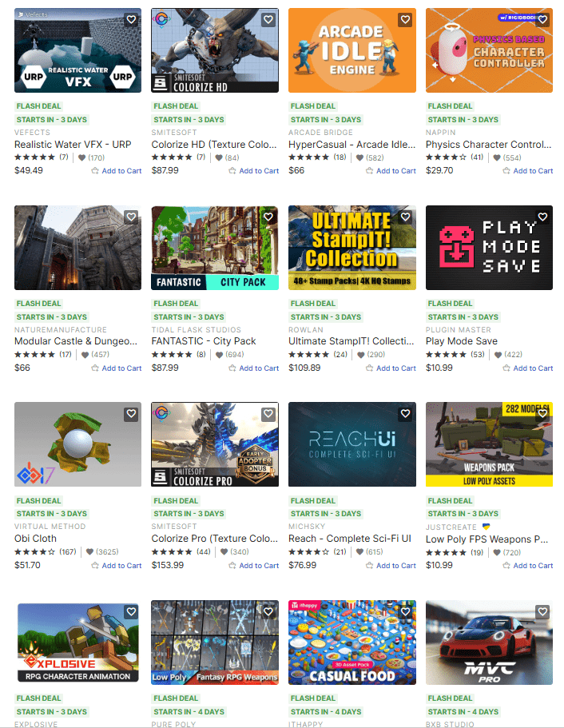Toggle wishlist heart on Play Mode Save thumbnail
Viewport: 564px width, 728px height.
(542, 217)
